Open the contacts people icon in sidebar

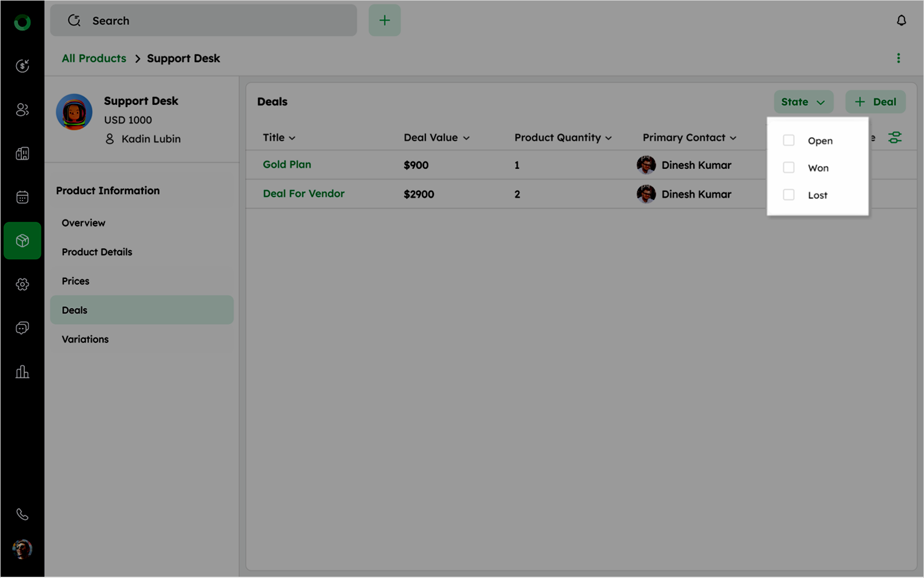coord(22,109)
